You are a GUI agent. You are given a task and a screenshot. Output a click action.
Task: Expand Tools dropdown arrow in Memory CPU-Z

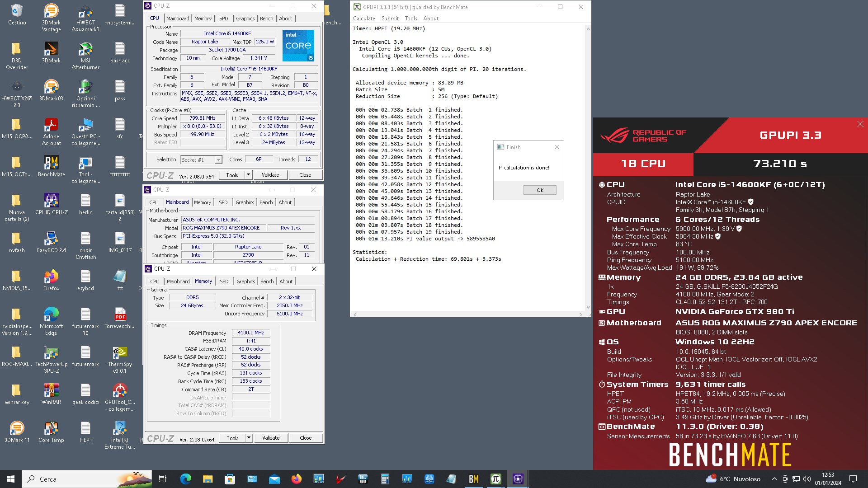coord(249,438)
